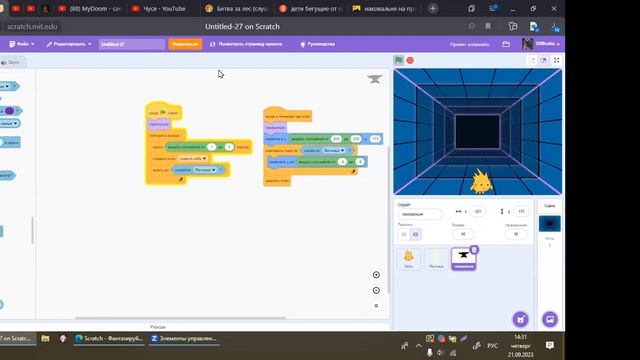640x360 pixels.
Task: Select the anvil sprite thumbnail
Action: tap(463, 259)
